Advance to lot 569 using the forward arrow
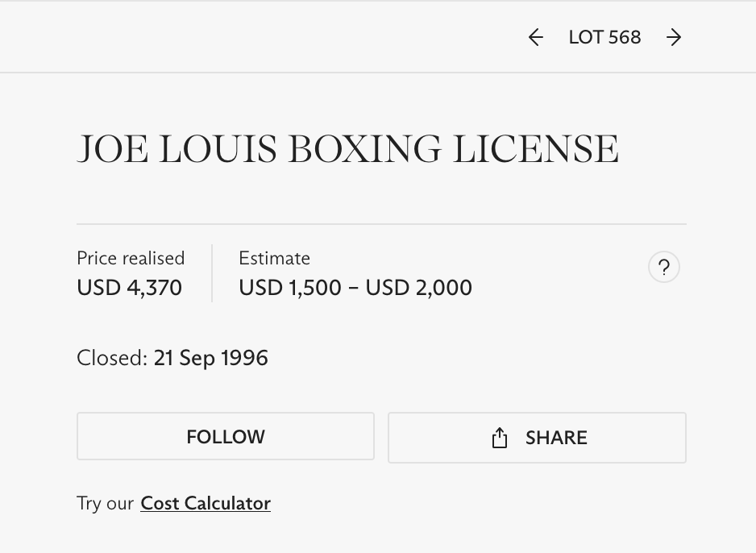The image size is (756, 553). point(674,37)
